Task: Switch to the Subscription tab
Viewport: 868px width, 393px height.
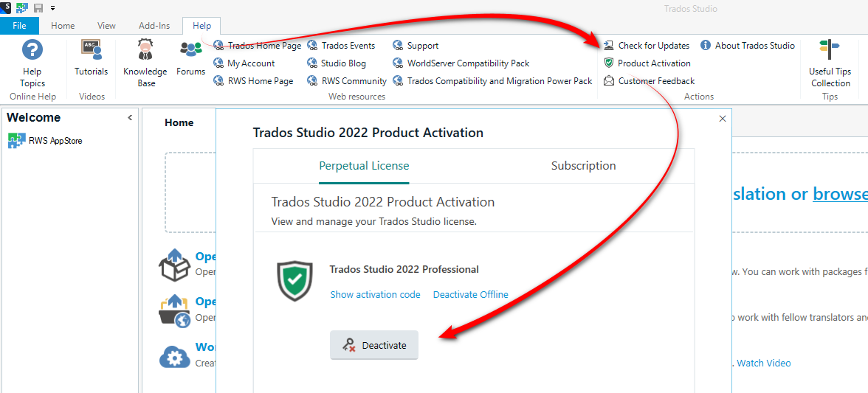Action: point(583,166)
